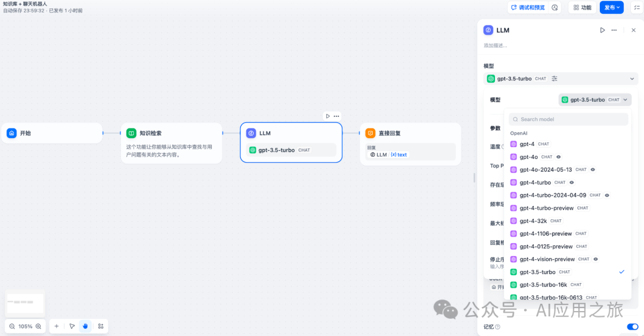Image resolution: width=644 pixels, height=336 pixels.
Task: Expand the panel model selector chevron
Action: click(631, 79)
